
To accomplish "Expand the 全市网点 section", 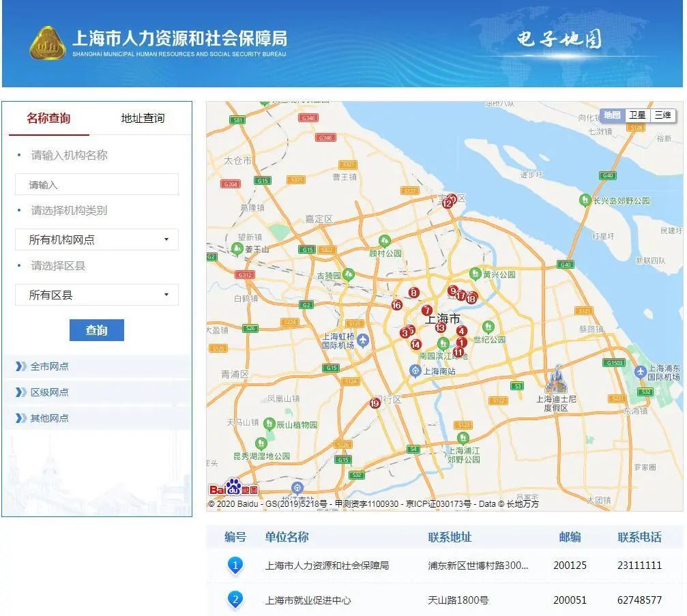I will tap(98, 366).
